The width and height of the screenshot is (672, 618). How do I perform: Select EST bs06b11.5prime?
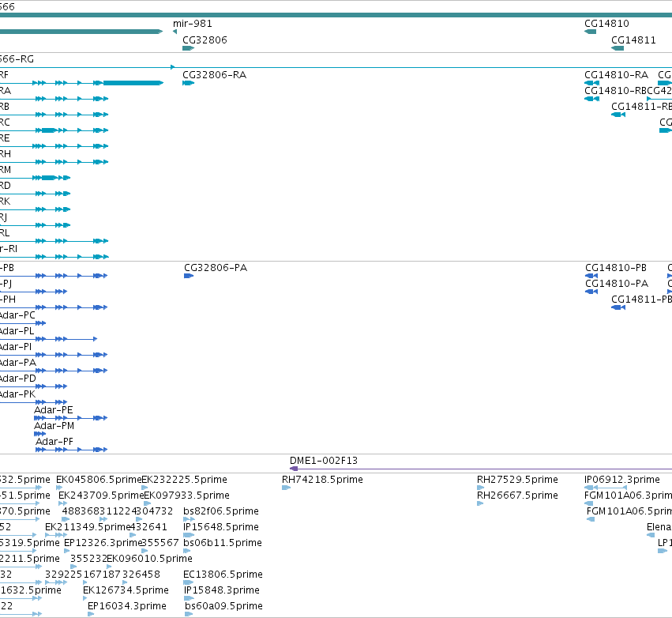point(223,544)
